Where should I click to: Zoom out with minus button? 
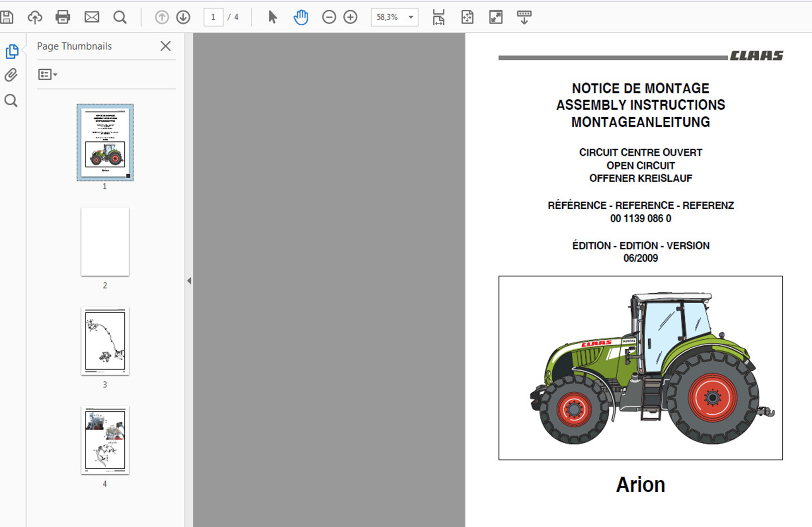pos(329,17)
